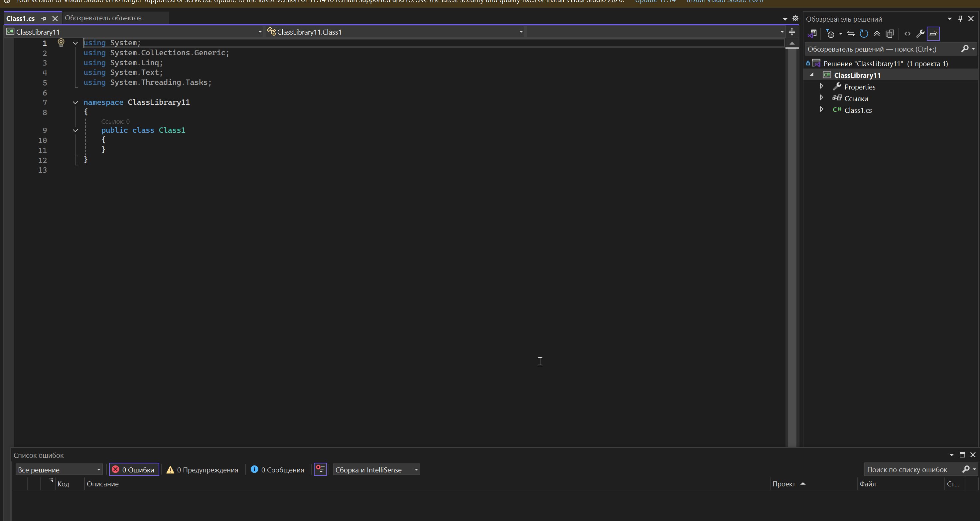Switch between solutions and folder views

coord(812,34)
